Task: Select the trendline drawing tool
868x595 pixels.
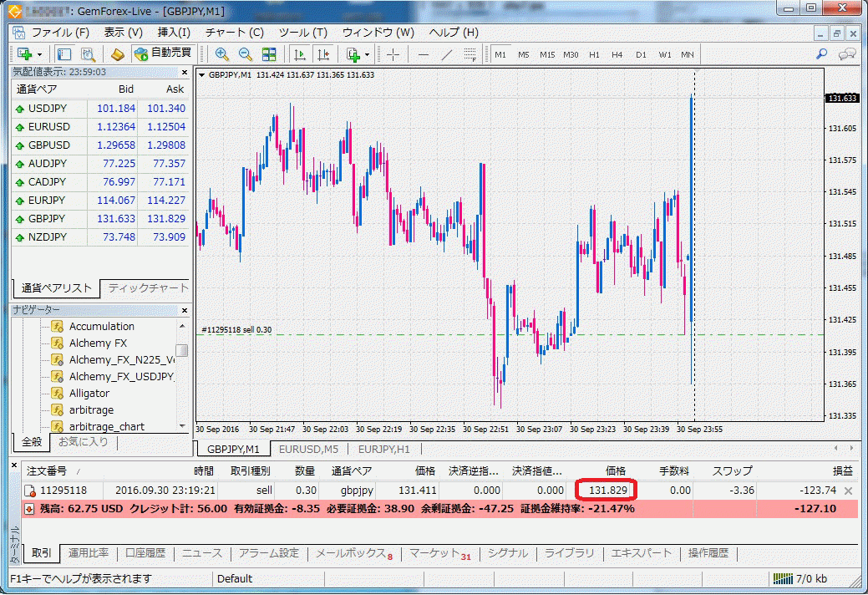Action: coord(446,54)
